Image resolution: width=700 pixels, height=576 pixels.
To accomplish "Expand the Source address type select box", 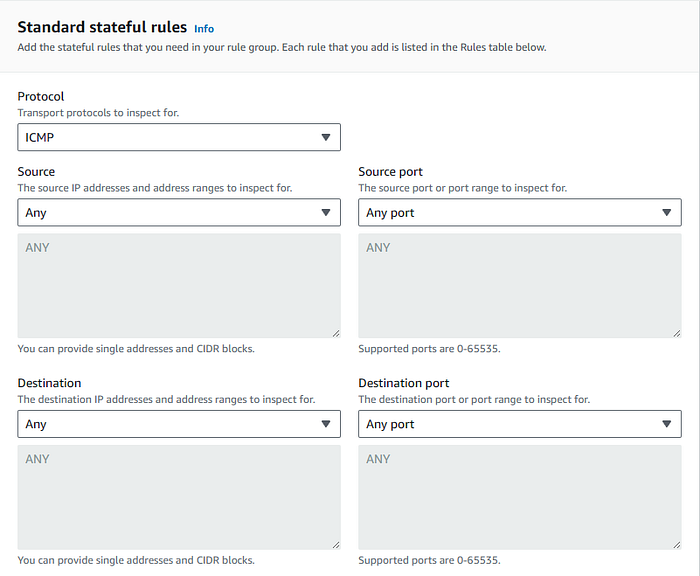I will pos(170,213).
